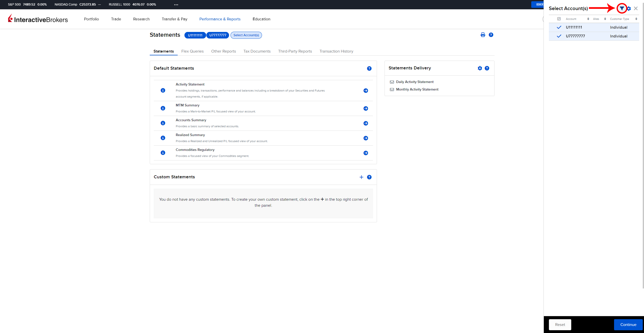Viewport: 644px width, 333px height.
Task: Open help icon next to print icon
Action: tap(491, 35)
